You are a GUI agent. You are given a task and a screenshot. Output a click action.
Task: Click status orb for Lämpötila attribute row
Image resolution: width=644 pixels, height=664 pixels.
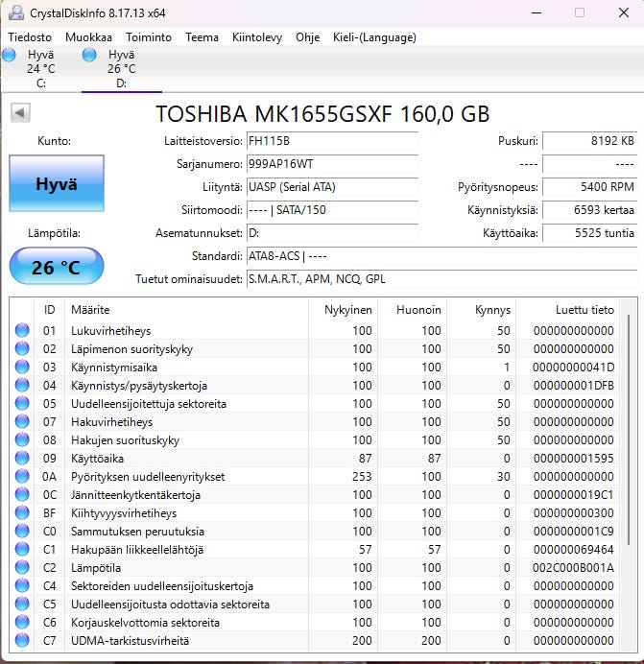pos(22,568)
